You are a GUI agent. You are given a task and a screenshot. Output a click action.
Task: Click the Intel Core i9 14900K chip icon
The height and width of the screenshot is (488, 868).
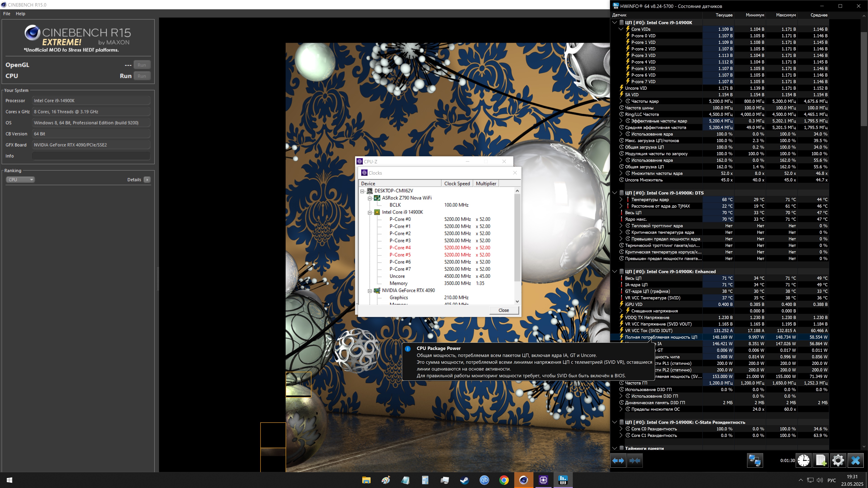pyautogui.click(x=377, y=212)
